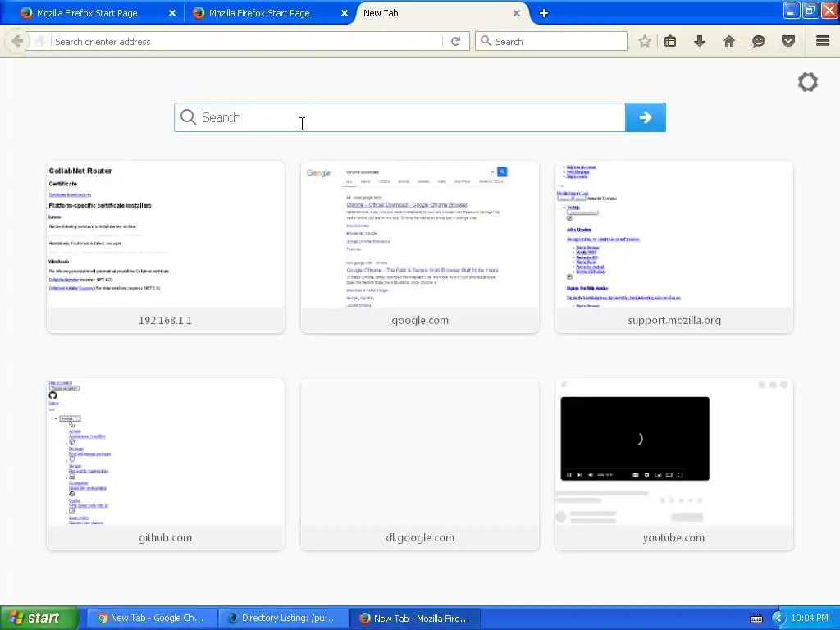Screen dimensions: 840x630
Task: Submit search with the blue arrow button
Action: tap(646, 117)
